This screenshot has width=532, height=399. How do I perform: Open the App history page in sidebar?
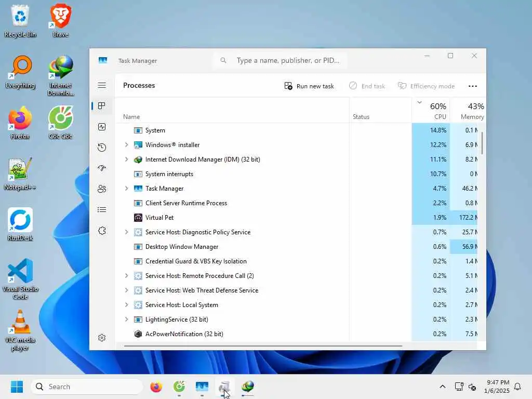(x=102, y=148)
